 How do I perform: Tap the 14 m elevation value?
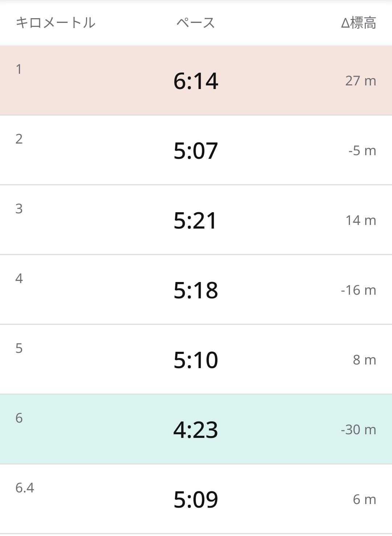click(x=360, y=220)
